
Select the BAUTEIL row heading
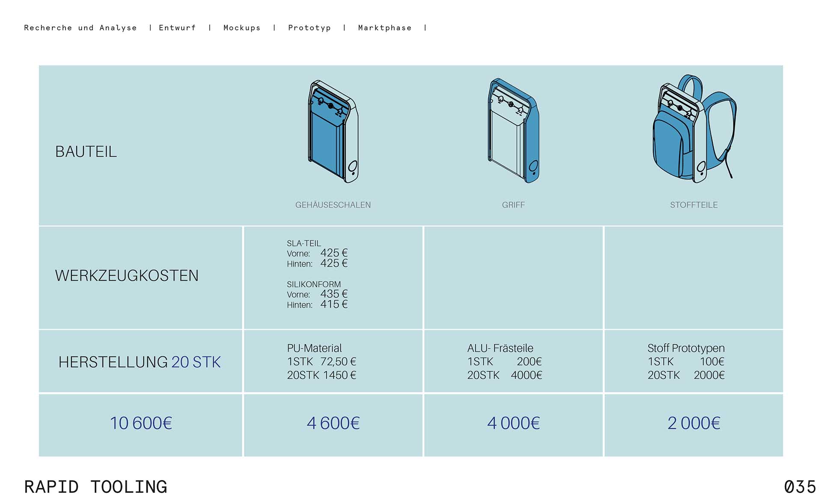pos(86,152)
